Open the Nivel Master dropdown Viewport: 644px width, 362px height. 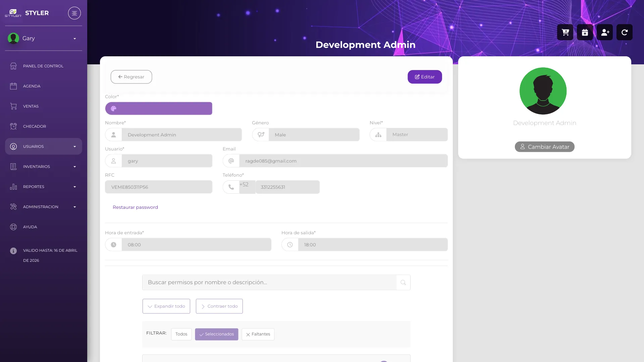tap(417, 135)
